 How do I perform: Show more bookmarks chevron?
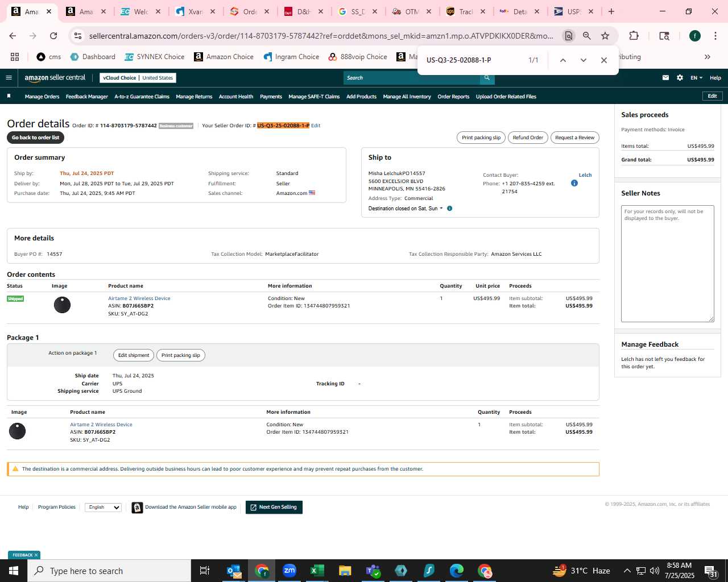click(708, 57)
